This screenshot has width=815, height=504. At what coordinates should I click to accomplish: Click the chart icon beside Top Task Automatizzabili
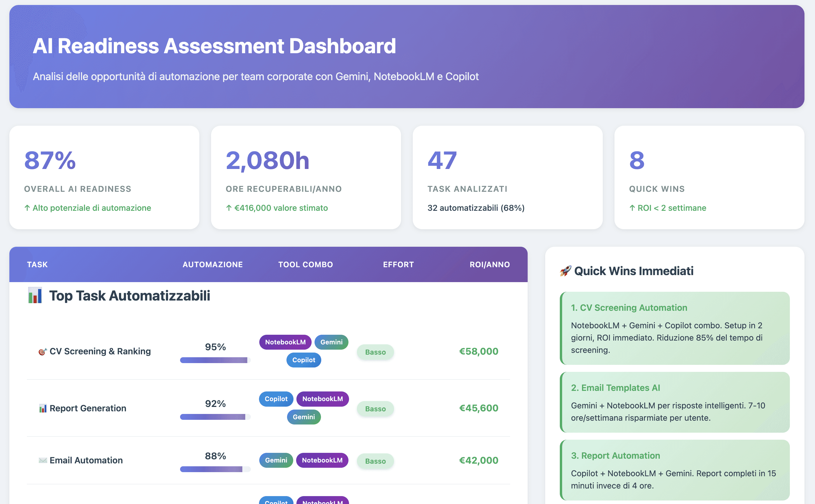click(x=35, y=296)
